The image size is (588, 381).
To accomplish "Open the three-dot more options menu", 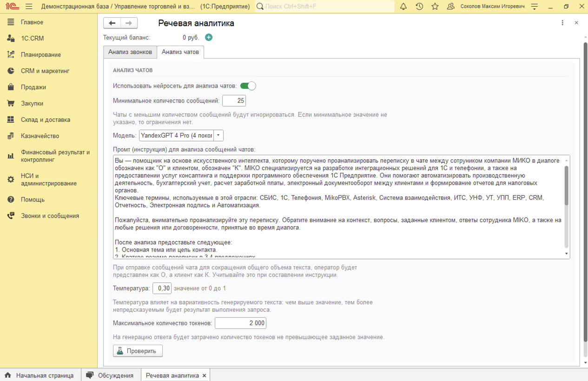I will tap(562, 23).
